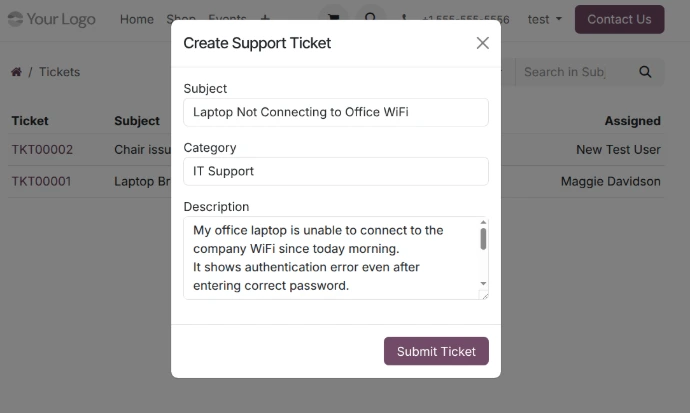The width and height of the screenshot is (690, 413).
Task: Click the Contact Us button
Action: pyautogui.click(x=619, y=19)
